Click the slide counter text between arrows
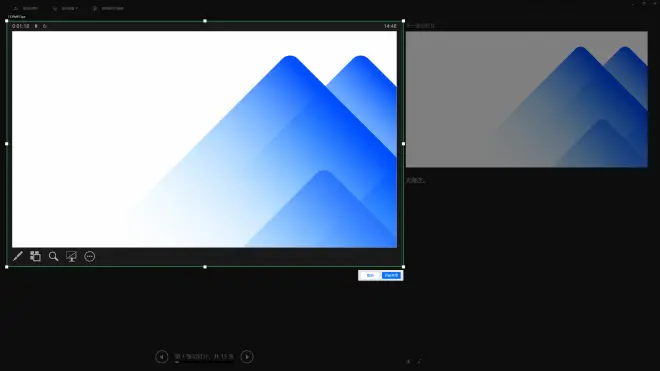The width and height of the screenshot is (660, 371). (204, 357)
